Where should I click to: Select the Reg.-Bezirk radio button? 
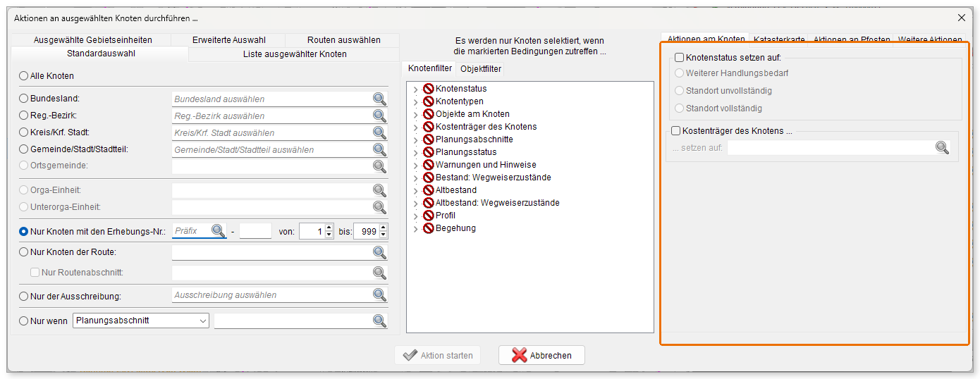click(x=24, y=116)
